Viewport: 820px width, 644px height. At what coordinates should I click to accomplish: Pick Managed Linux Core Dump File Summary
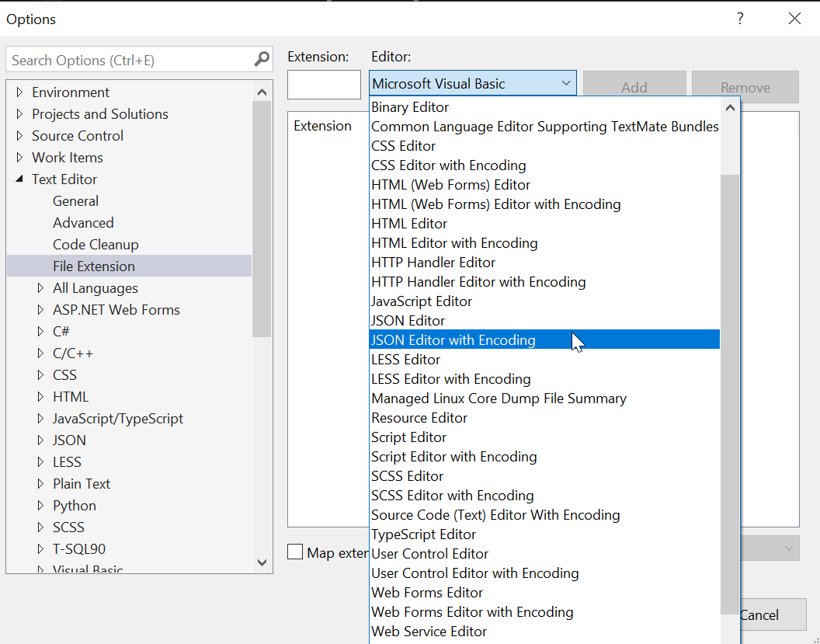544,398
